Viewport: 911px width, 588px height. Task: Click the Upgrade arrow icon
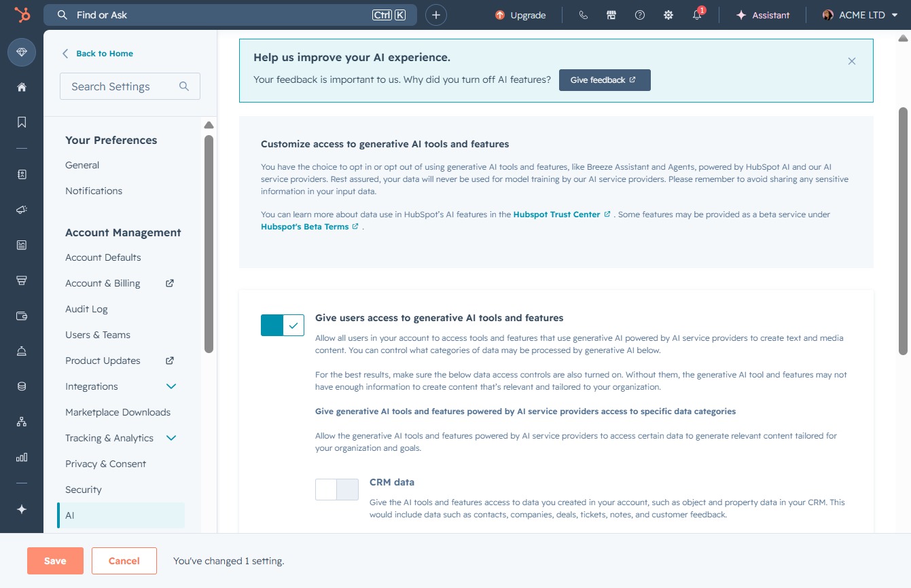pos(500,15)
